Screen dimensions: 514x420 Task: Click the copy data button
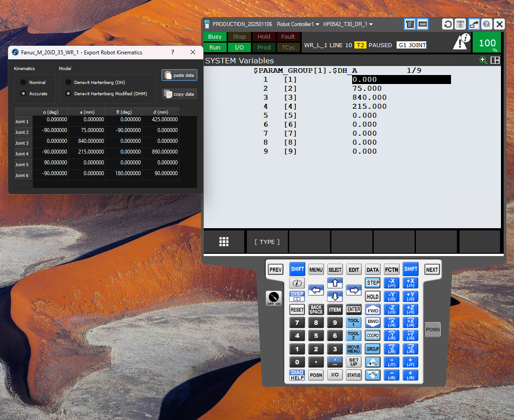click(179, 94)
